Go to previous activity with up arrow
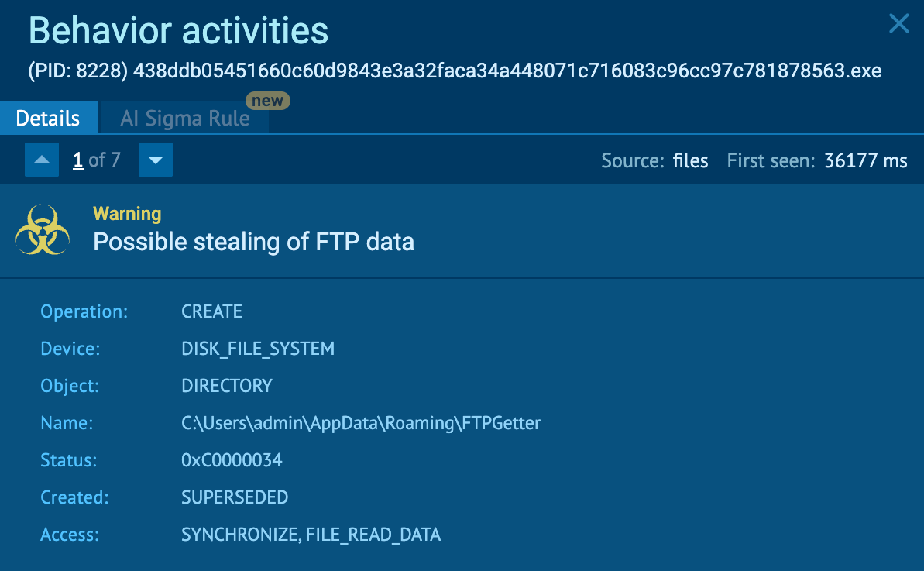The height and width of the screenshot is (571, 924). pyautogui.click(x=42, y=160)
